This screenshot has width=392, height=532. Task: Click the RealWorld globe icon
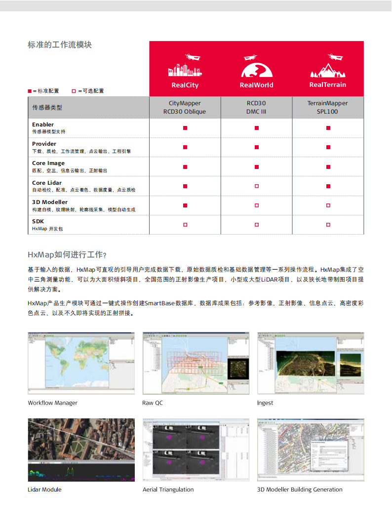[257, 70]
